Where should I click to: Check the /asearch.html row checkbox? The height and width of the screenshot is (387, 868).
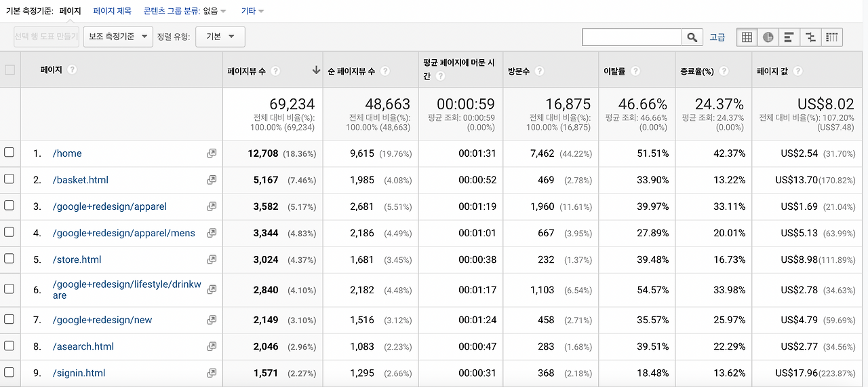9,346
